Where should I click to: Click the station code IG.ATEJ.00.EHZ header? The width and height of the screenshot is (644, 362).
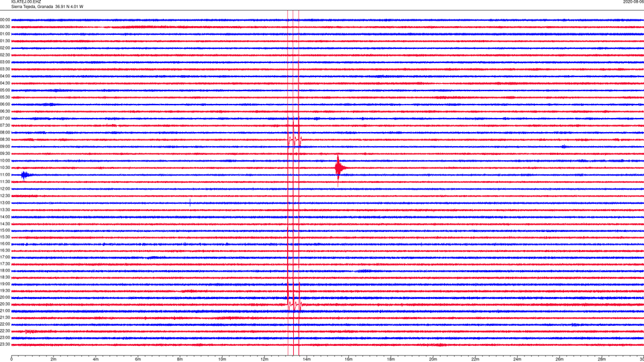pos(26,2)
